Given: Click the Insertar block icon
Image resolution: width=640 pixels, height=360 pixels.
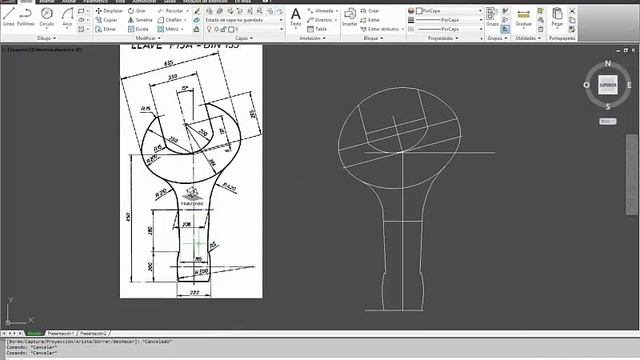Looking at the screenshot, I should click(349, 17).
